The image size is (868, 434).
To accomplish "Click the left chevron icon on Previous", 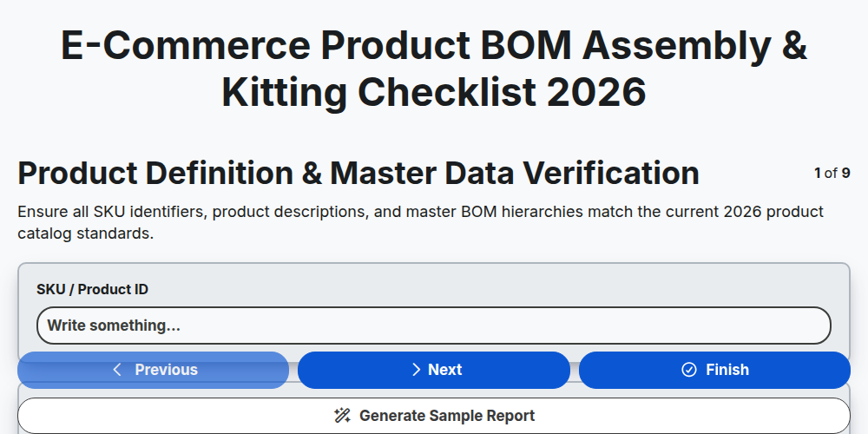I will [x=117, y=370].
